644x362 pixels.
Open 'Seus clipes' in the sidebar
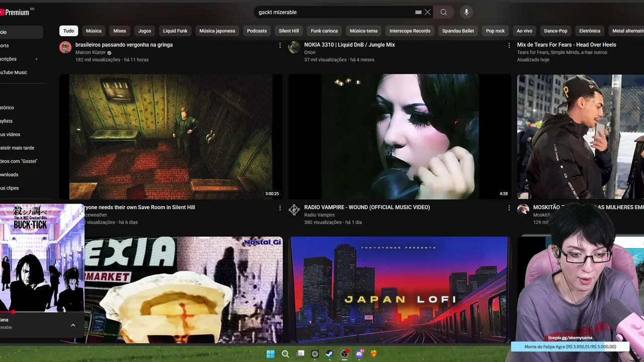[x=10, y=188]
